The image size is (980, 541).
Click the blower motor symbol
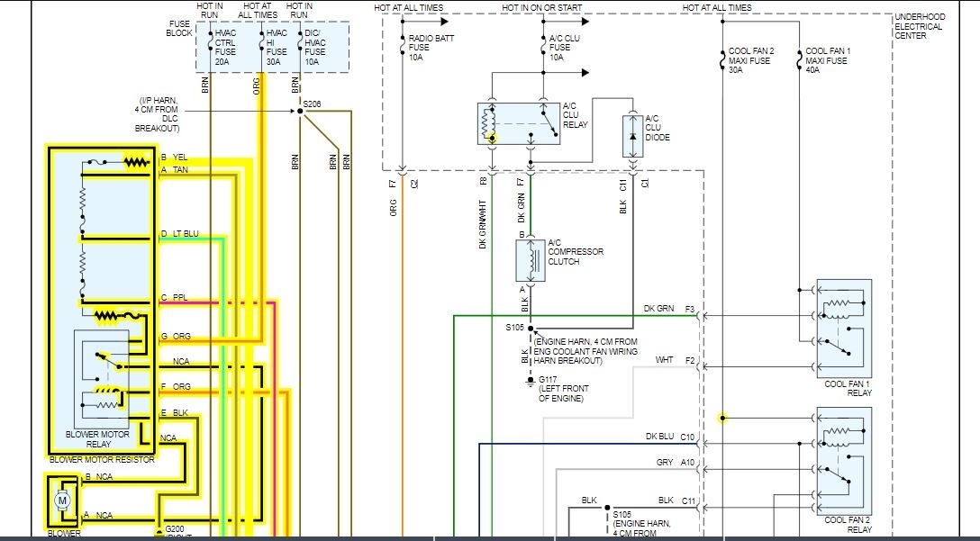tap(62, 500)
